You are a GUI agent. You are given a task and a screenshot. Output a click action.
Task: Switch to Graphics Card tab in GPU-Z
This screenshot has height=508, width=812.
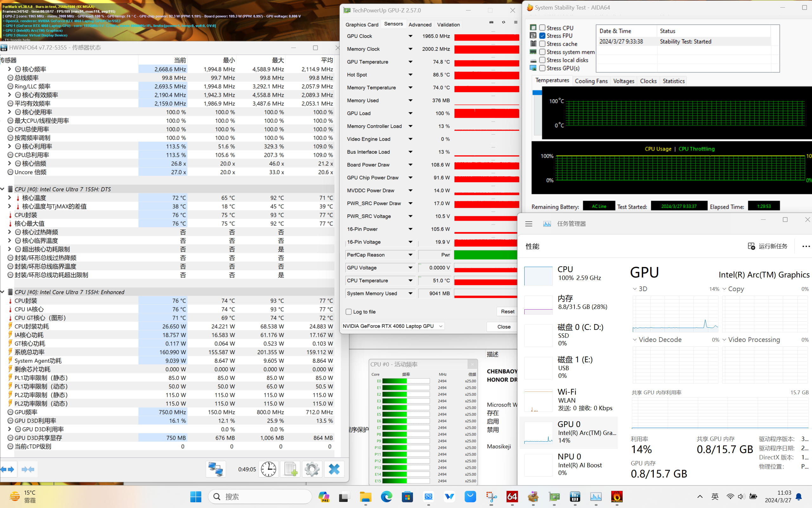[x=362, y=24]
